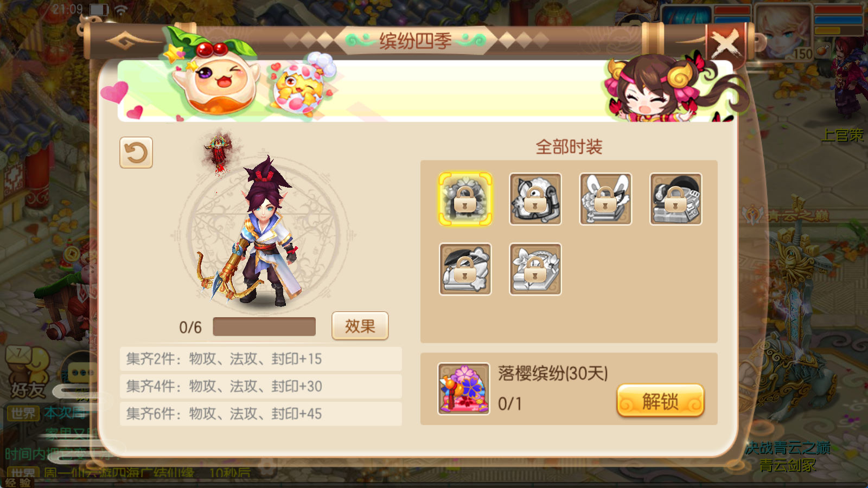Image resolution: width=868 pixels, height=488 pixels.
Task: Select the locked rabbit-ears costume icon
Action: click(x=605, y=199)
